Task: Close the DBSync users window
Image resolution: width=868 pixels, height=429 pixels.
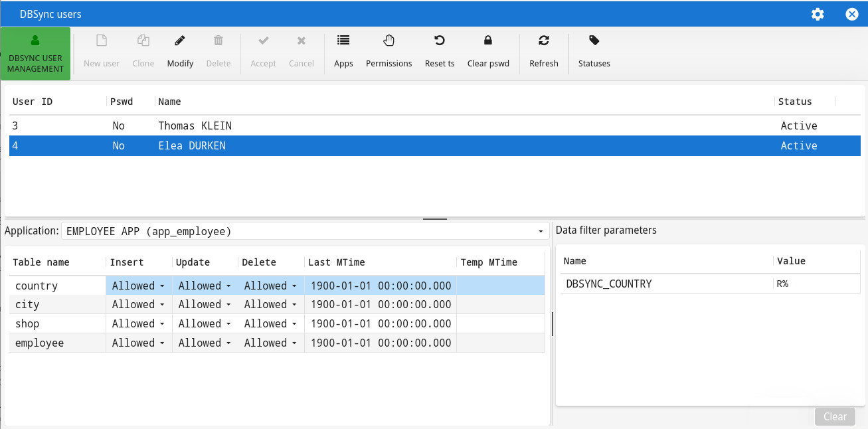Action: click(x=851, y=14)
